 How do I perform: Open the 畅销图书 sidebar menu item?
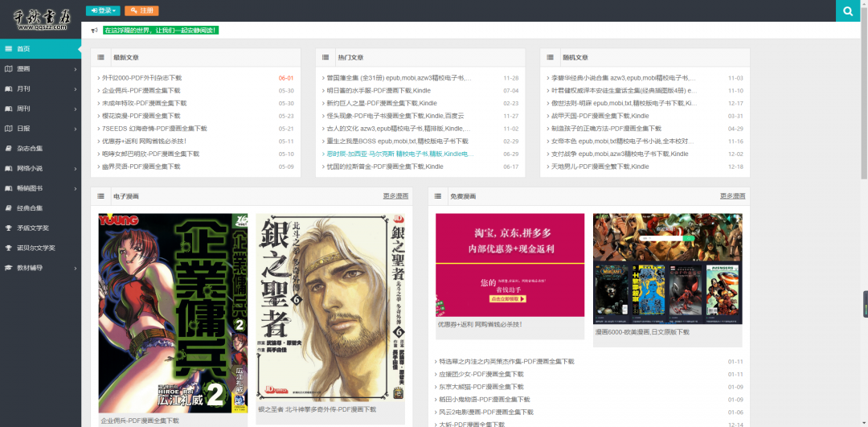point(40,188)
